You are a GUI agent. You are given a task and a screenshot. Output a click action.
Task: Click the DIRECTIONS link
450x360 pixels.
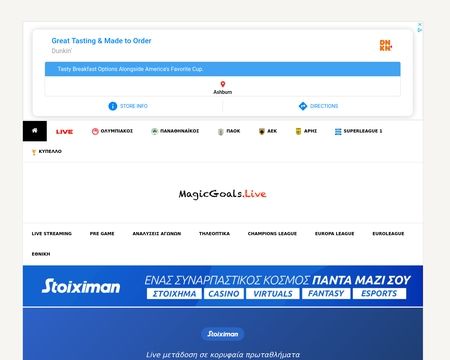(x=324, y=106)
